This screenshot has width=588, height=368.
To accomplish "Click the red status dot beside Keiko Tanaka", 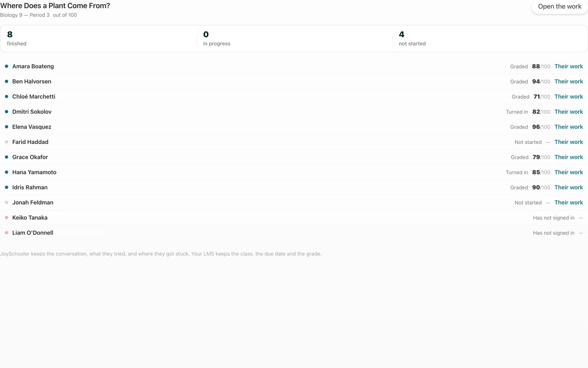I will [x=7, y=218].
